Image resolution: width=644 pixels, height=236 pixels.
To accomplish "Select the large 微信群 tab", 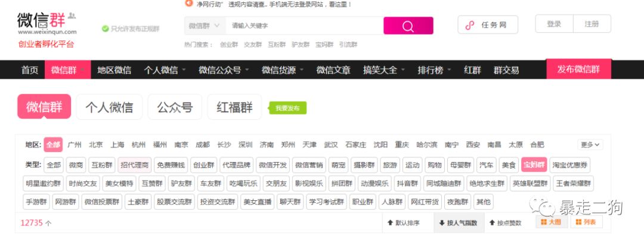I will [44, 106].
